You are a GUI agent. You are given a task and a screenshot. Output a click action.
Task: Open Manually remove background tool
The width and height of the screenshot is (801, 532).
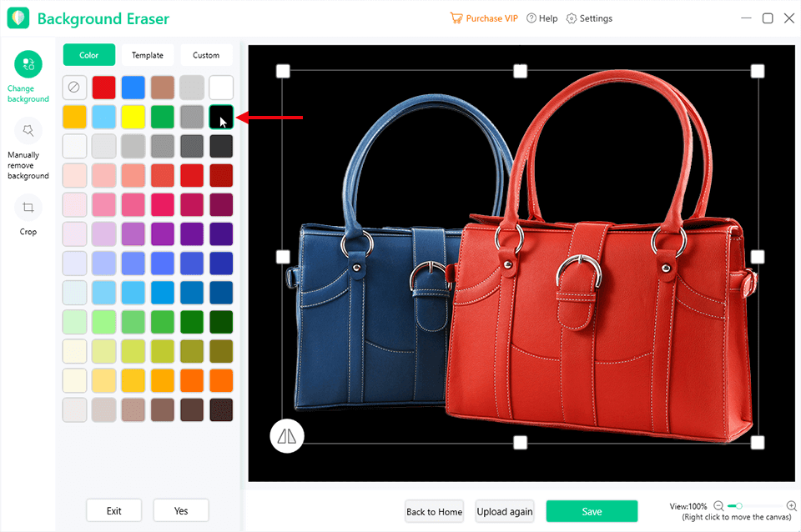point(28,131)
